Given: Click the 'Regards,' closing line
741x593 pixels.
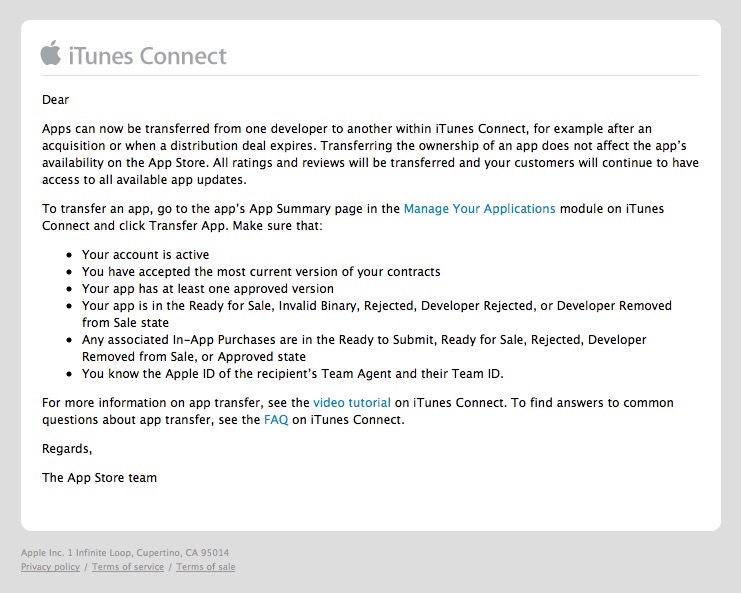Looking at the screenshot, I should coord(67,448).
